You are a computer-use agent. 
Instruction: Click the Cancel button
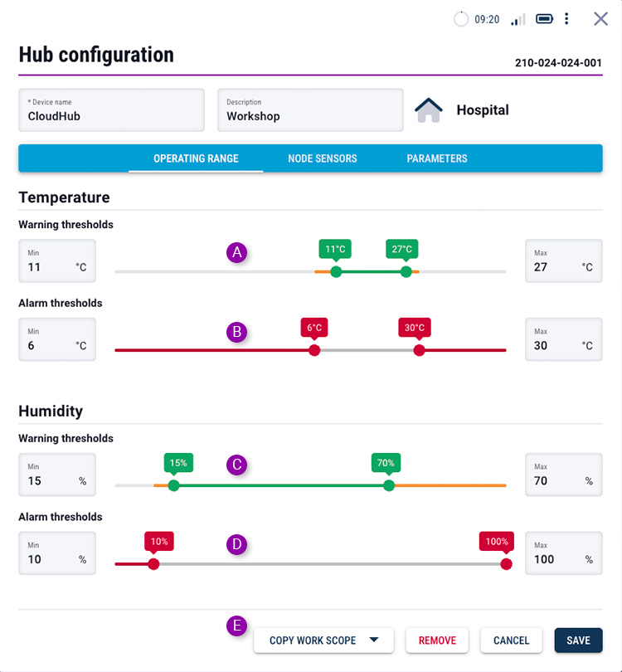(x=511, y=640)
